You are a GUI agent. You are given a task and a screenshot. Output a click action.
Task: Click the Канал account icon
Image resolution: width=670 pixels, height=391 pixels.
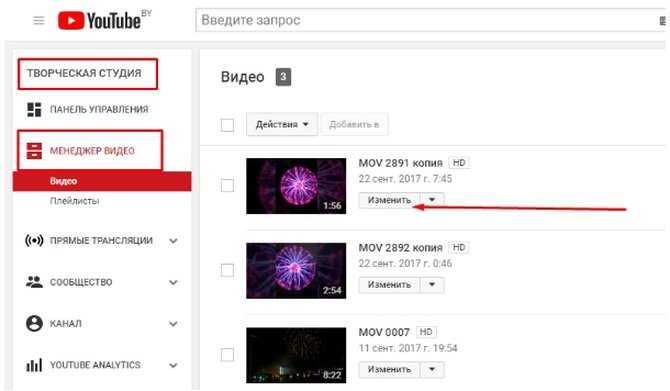point(34,323)
